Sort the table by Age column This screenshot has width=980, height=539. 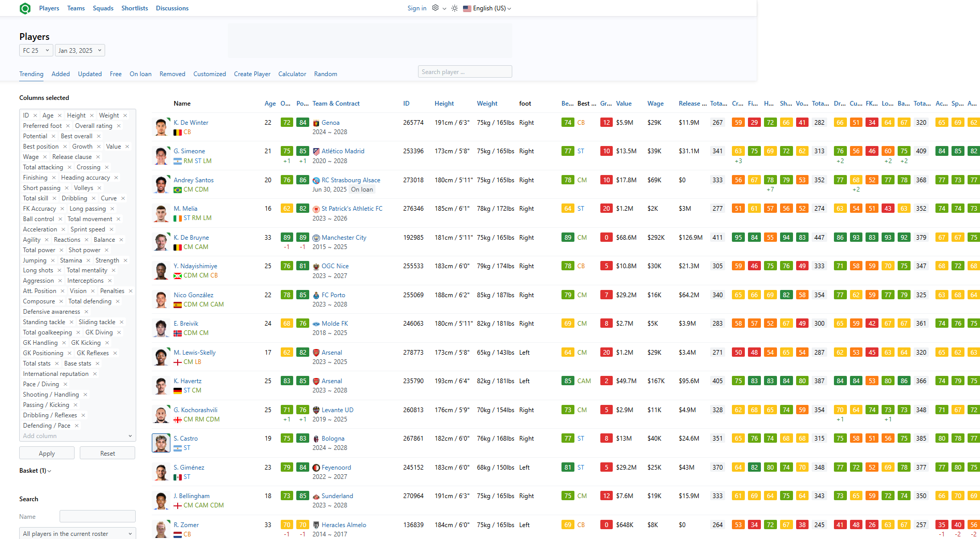click(270, 104)
